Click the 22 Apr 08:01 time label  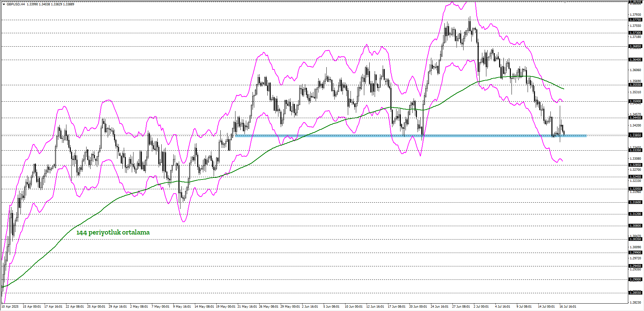tap(75, 307)
